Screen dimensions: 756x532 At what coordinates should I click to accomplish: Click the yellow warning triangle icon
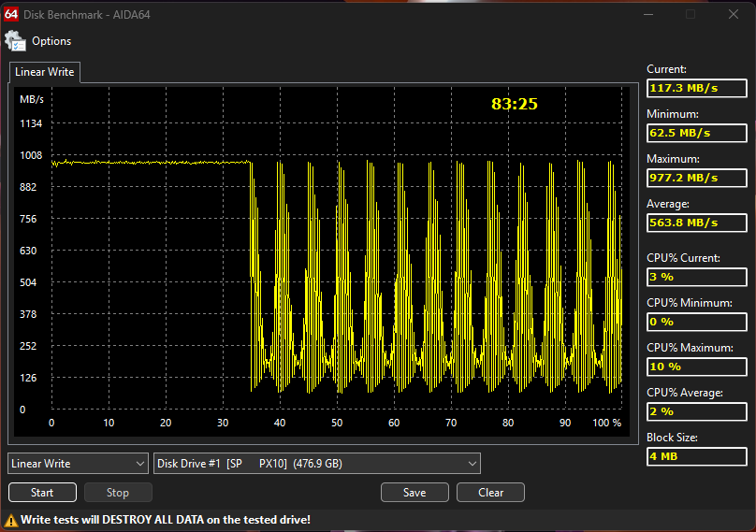click(11, 520)
